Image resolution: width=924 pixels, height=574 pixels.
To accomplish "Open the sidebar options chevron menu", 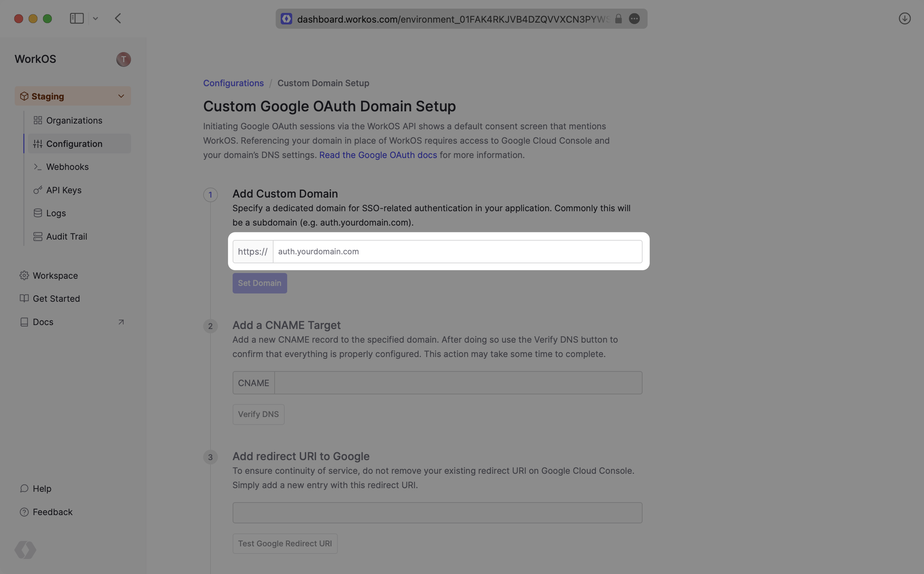I will [x=95, y=19].
